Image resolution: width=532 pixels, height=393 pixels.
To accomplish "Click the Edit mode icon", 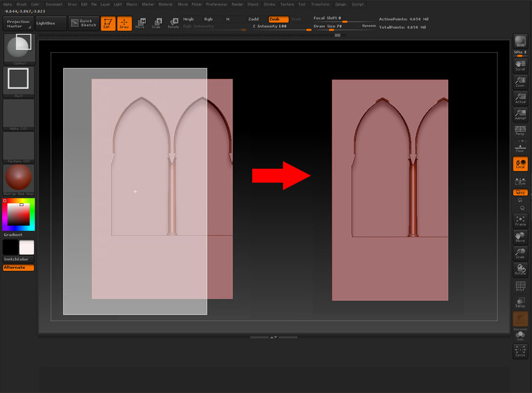I will tap(108, 23).
